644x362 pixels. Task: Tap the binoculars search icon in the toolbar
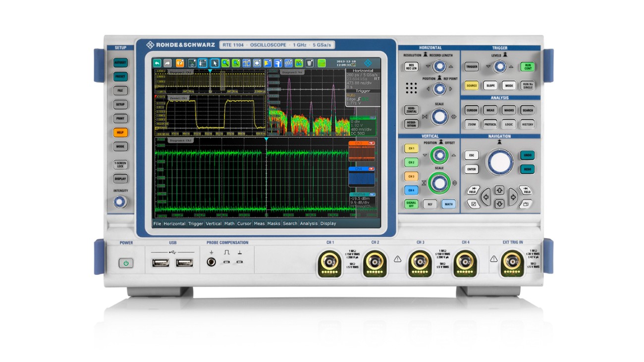click(299, 63)
